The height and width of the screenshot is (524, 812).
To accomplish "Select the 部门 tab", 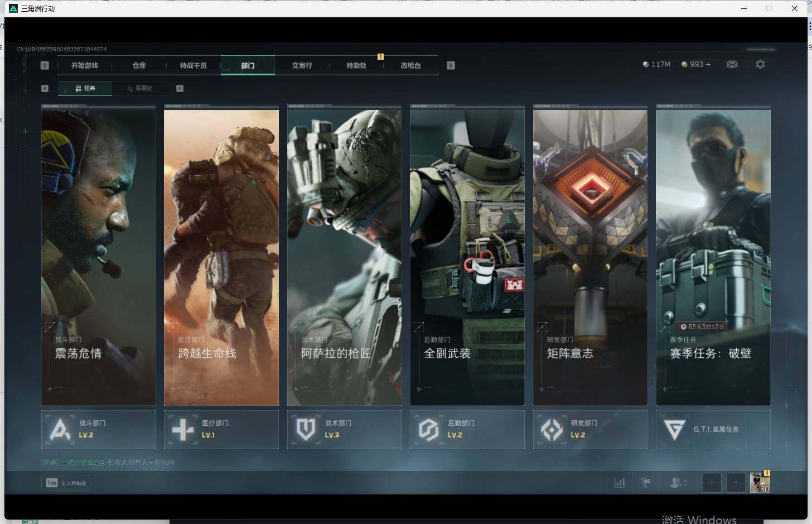I will (248, 65).
